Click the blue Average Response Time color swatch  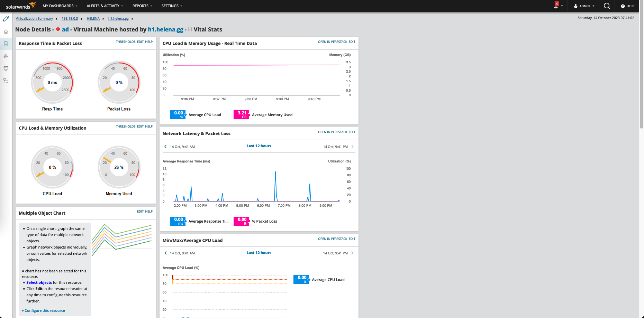tap(178, 221)
